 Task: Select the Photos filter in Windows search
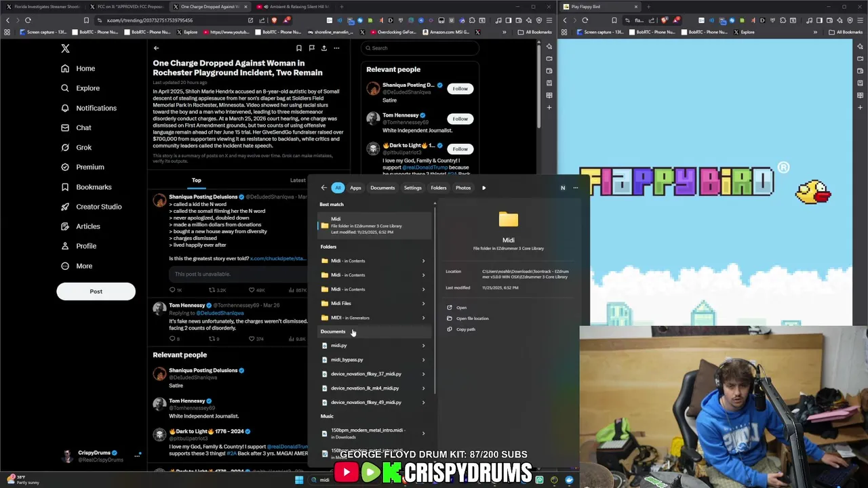(x=463, y=188)
